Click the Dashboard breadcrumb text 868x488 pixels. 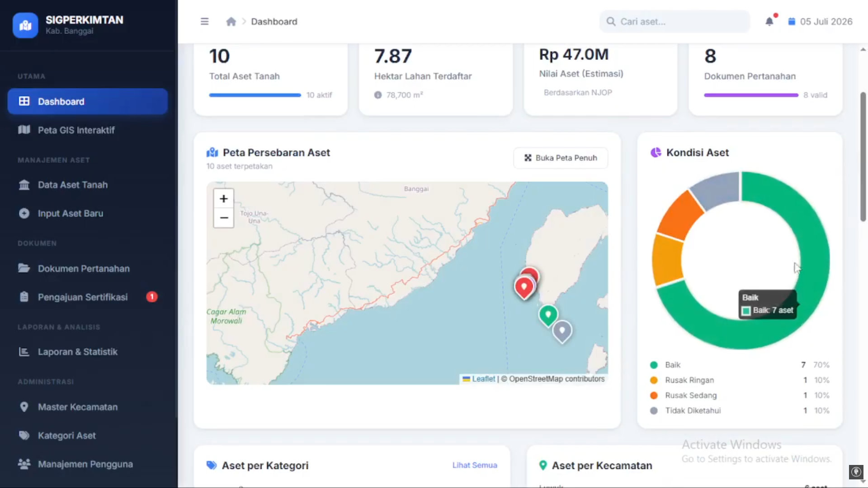coord(274,21)
